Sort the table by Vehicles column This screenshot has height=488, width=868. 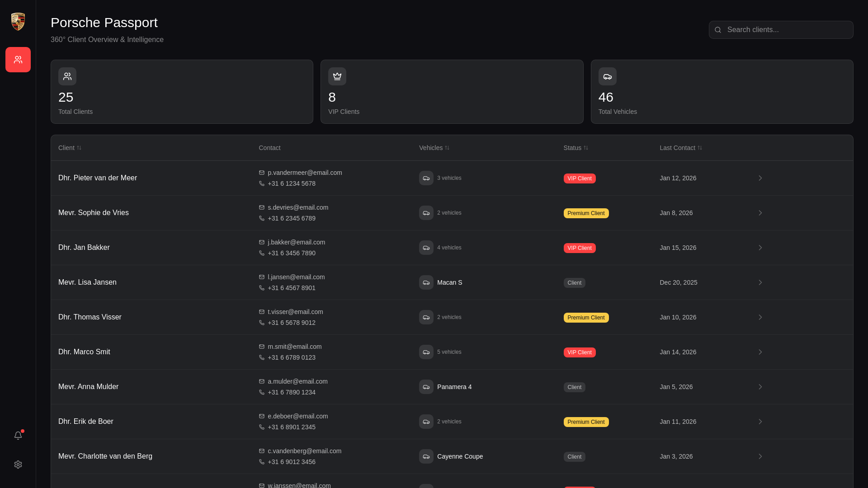click(x=434, y=148)
